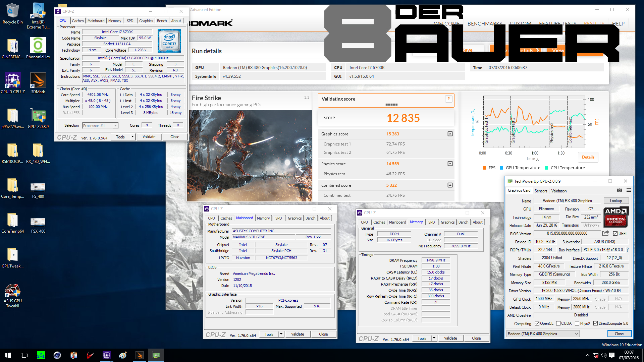The height and width of the screenshot is (362, 644).
Task: Click the GPU-Z screenshot camera icon
Action: tap(619, 190)
